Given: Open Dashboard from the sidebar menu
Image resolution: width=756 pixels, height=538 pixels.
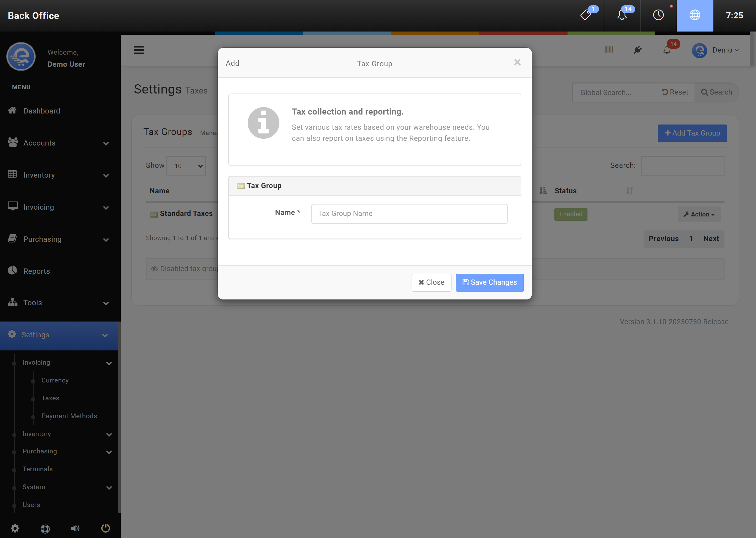Looking at the screenshot, I should 42,111.
